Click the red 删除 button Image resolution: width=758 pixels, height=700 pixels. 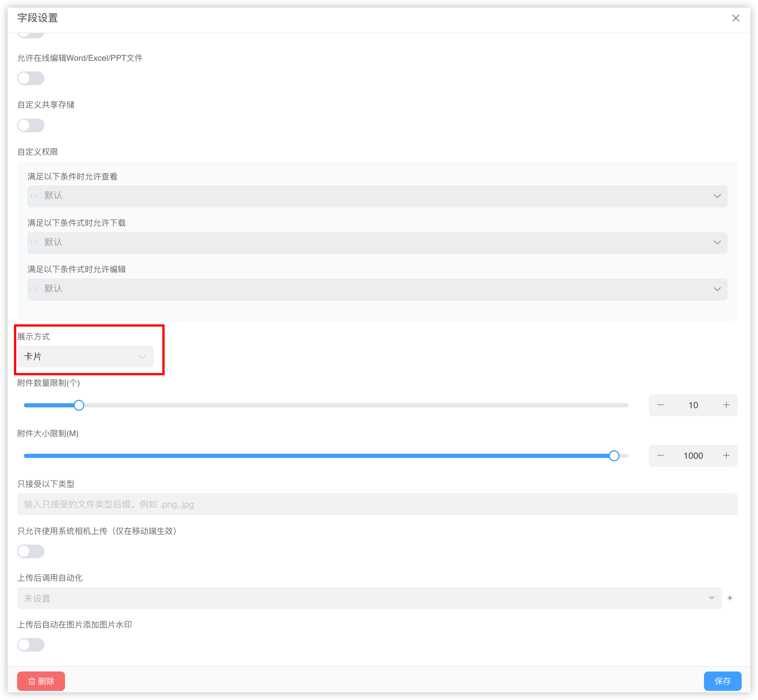(41, 681)
